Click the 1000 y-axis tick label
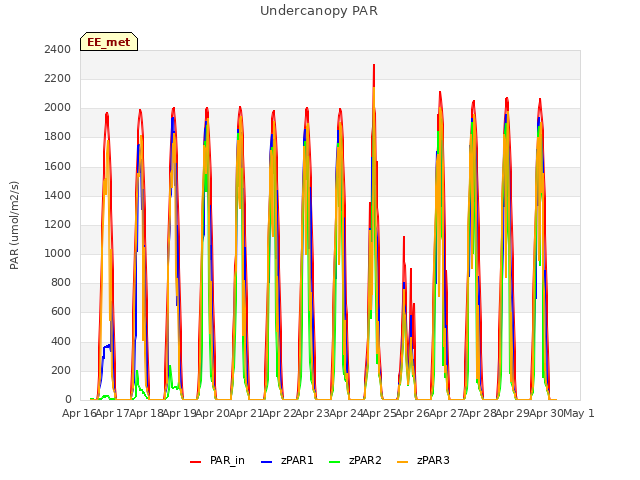This screenshot has height=480, width=640. click(58, 253)
